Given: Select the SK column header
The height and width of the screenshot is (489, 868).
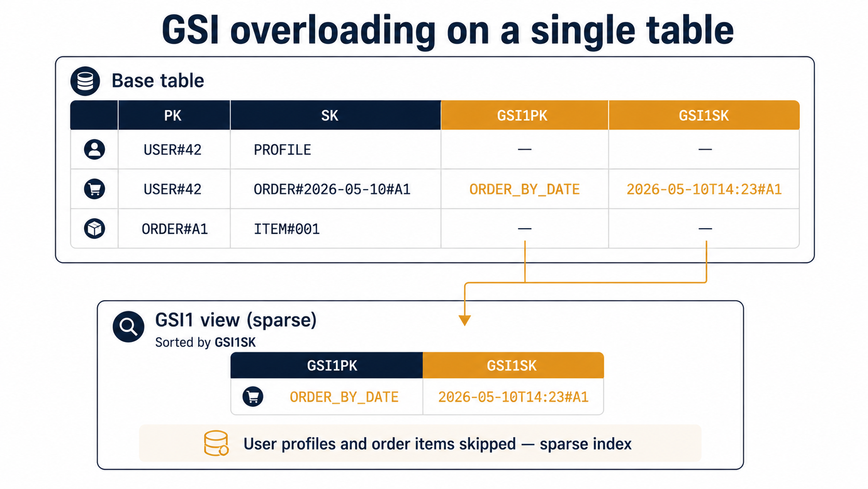Looking at the screenshot, I should click(335, 115).
